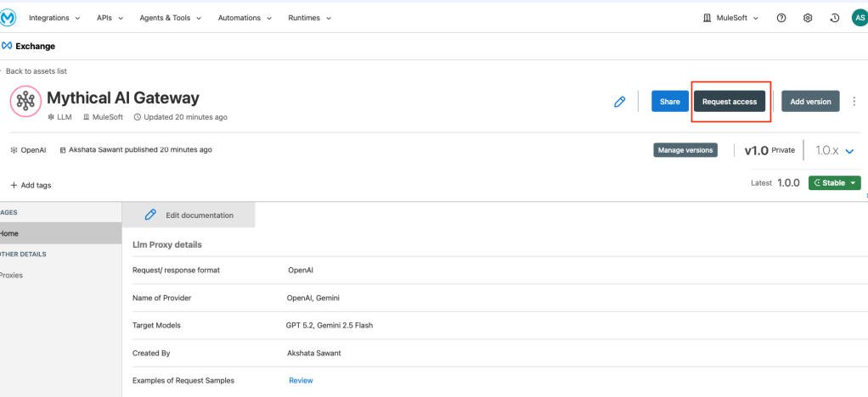Click the Share button
This screenshot has height=397, width=868.
(x=669, y=102)
